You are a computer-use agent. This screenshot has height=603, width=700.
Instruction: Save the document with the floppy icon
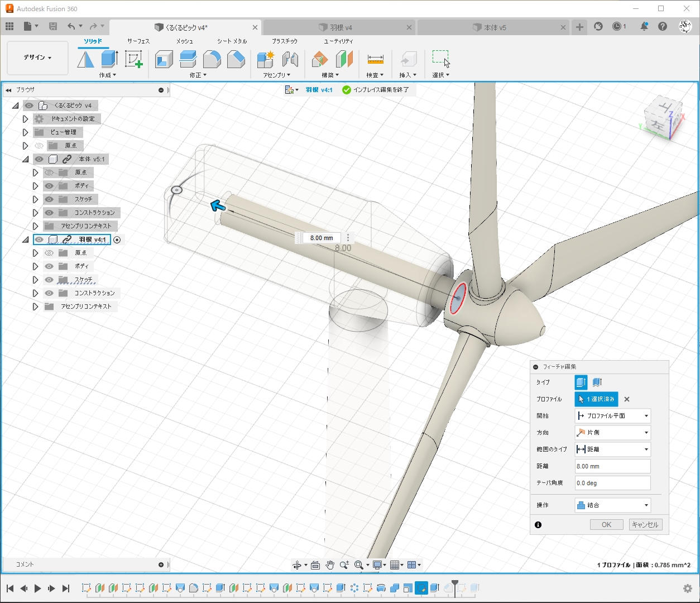[53, 26]
